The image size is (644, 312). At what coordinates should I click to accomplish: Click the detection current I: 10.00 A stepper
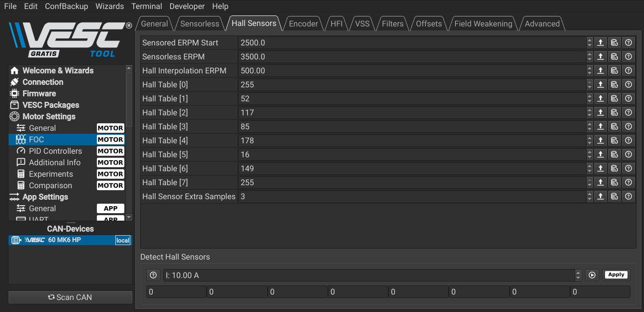pyautogui.click(x=578, y=275)
